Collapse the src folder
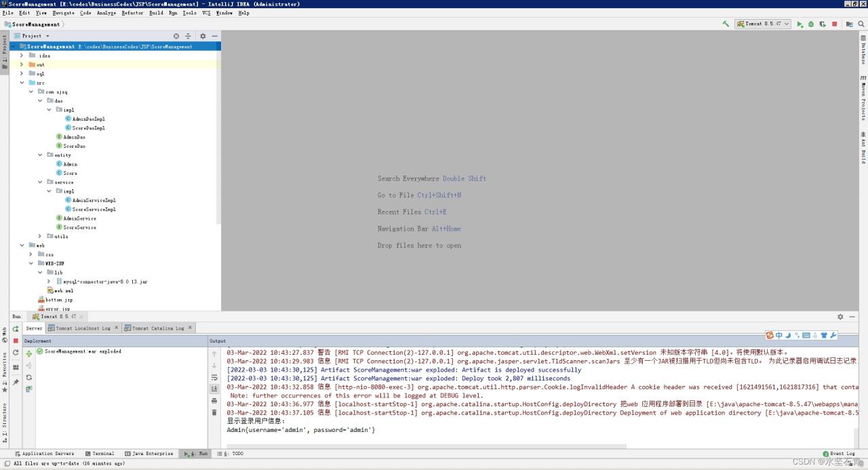Viewport: 868px width, 470px height. point(22,83)
